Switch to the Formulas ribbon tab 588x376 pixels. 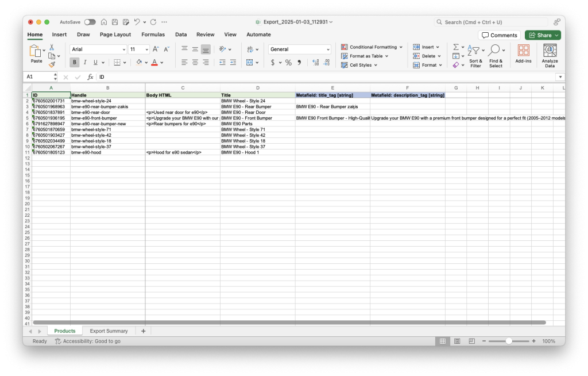153,34
